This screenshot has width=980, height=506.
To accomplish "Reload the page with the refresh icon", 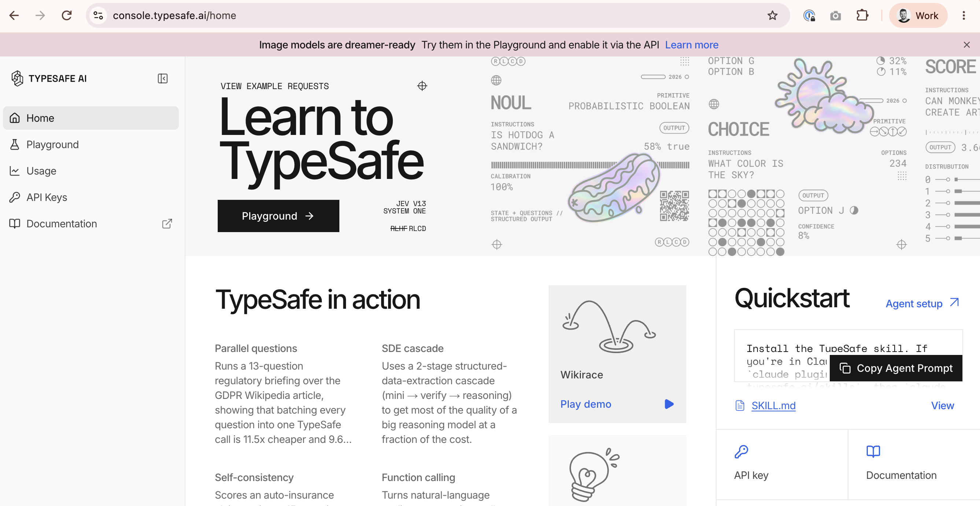I will tap(67, 16).
